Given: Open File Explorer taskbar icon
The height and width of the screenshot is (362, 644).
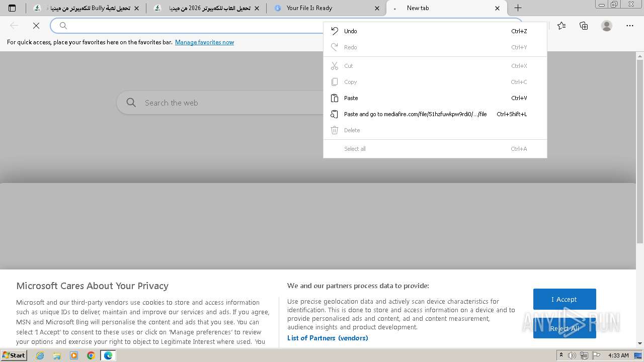Looking at the screenshot, I should point(57,355).
